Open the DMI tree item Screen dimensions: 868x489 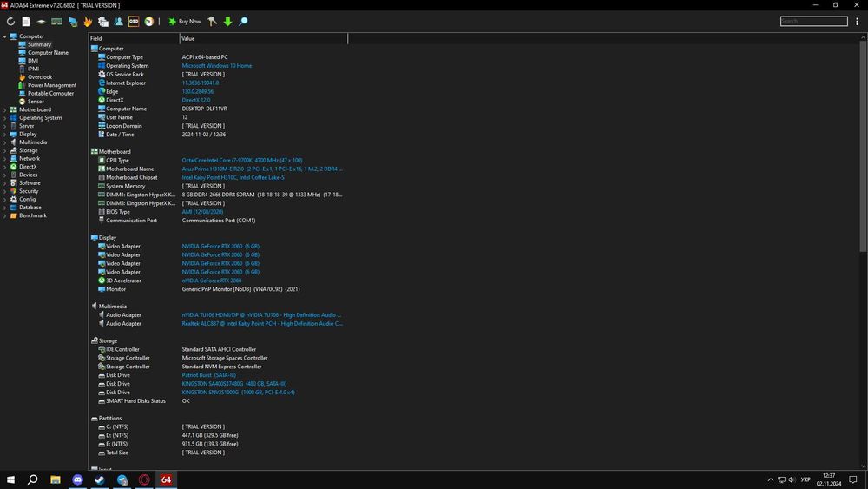point(33,61)
